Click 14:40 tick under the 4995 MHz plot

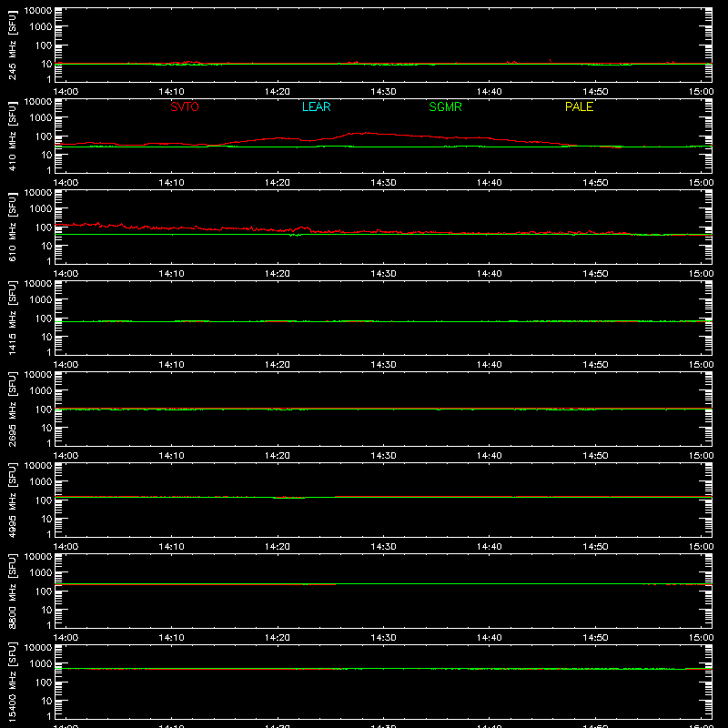point(490,547)
